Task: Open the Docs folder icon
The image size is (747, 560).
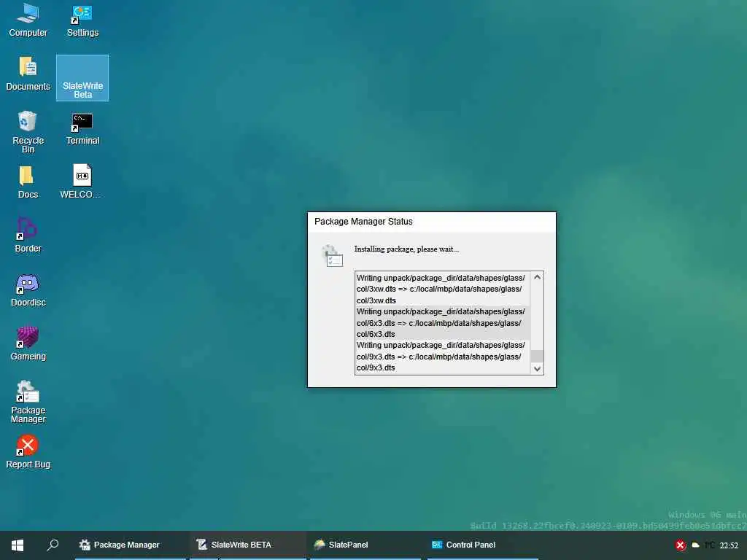Action: click(x=28, y=182)
